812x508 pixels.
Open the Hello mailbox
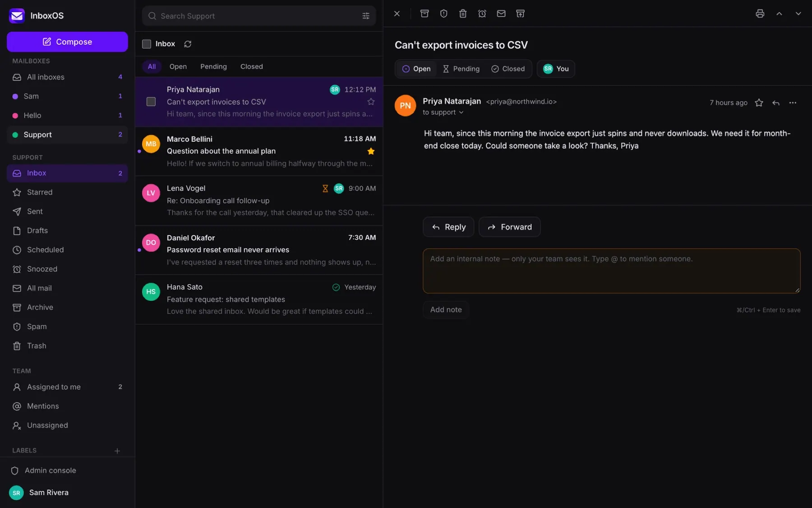[x=67, y=116]
